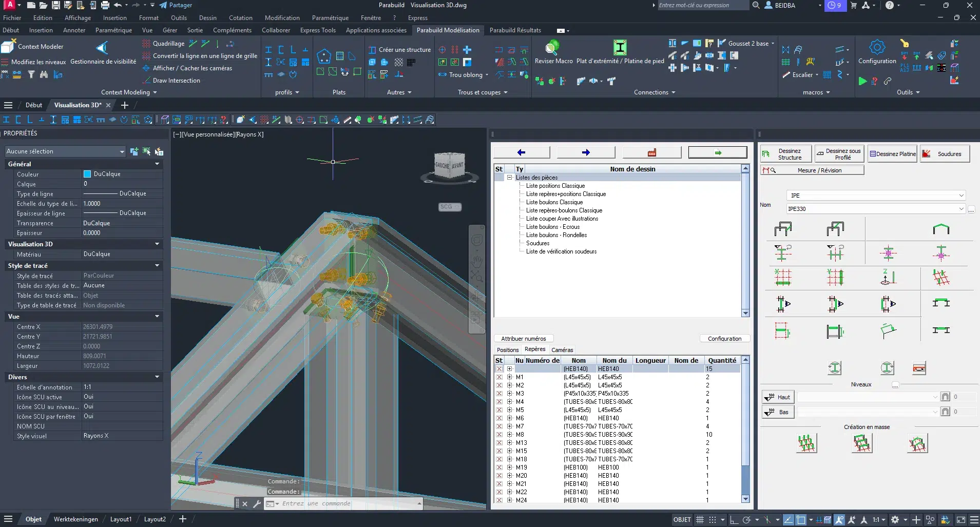
Task: Select Plat d'extrémité / Platine de pied
Action: pos(620,48)
